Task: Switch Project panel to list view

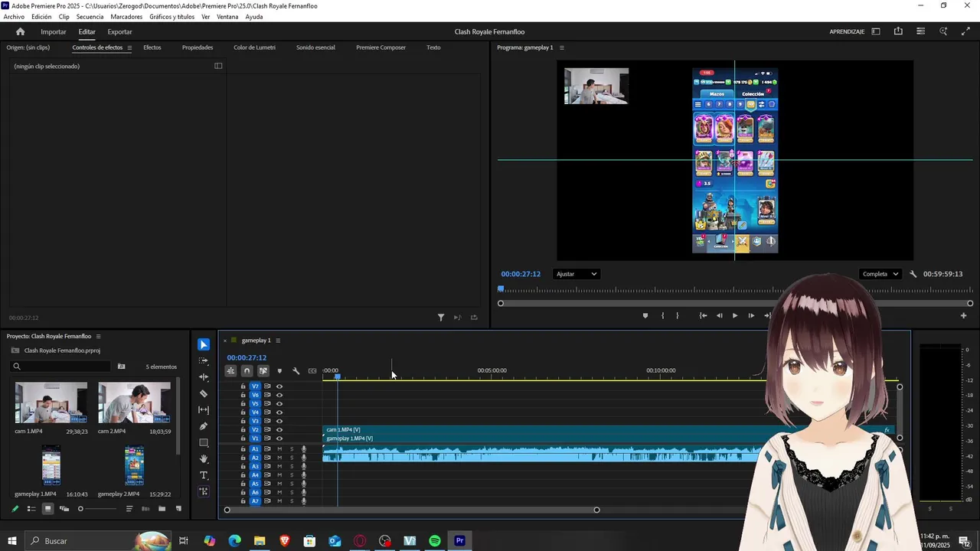Action: pyautogui.click(x=31, y=509)
